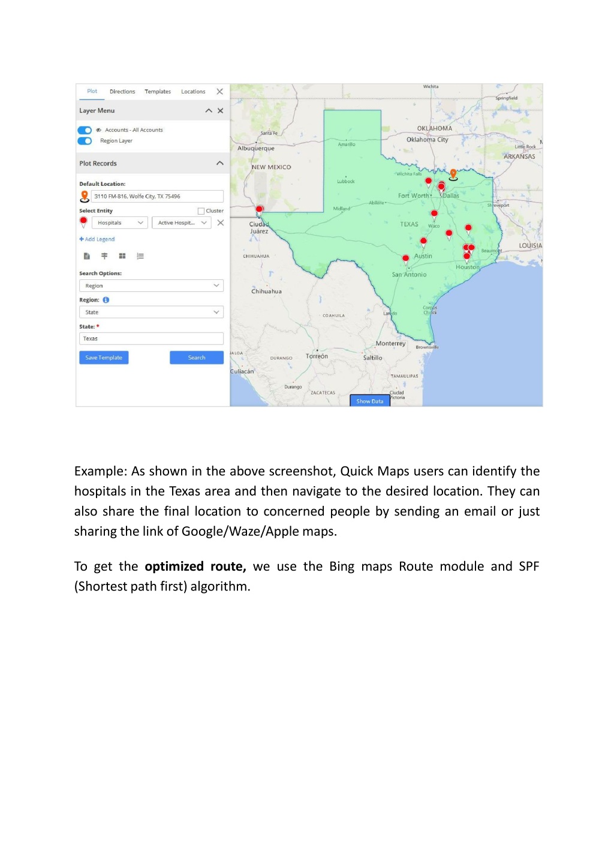
Task: Open the State region-type dropdown
Action: click(x=151, y=312)
